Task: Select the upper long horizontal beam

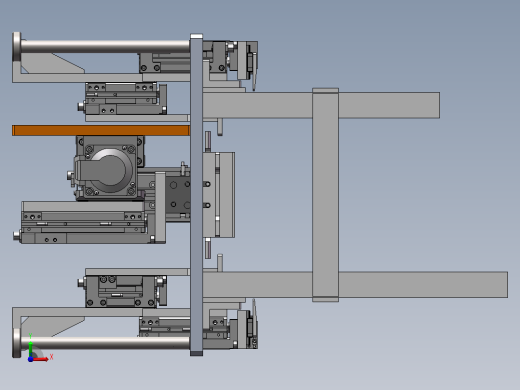Action: pyautogui.click(x=321, y=105)
